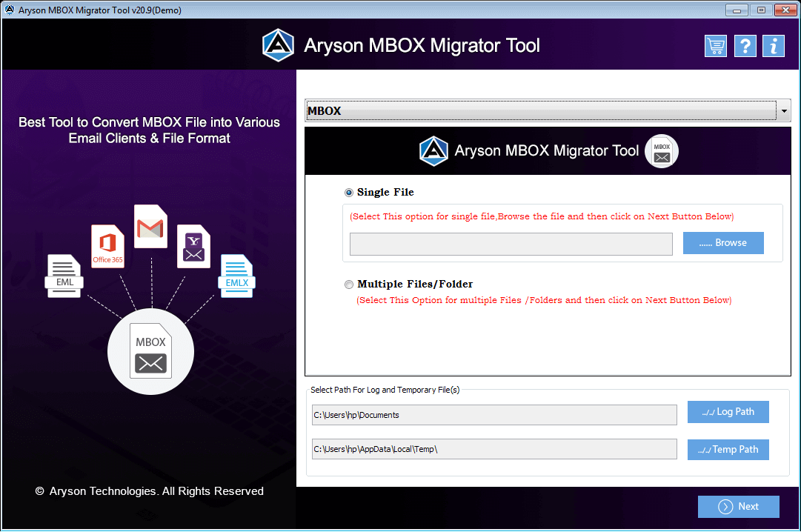Click the Temp Path button
Viewport: 801px width, 532px height.
728,450
